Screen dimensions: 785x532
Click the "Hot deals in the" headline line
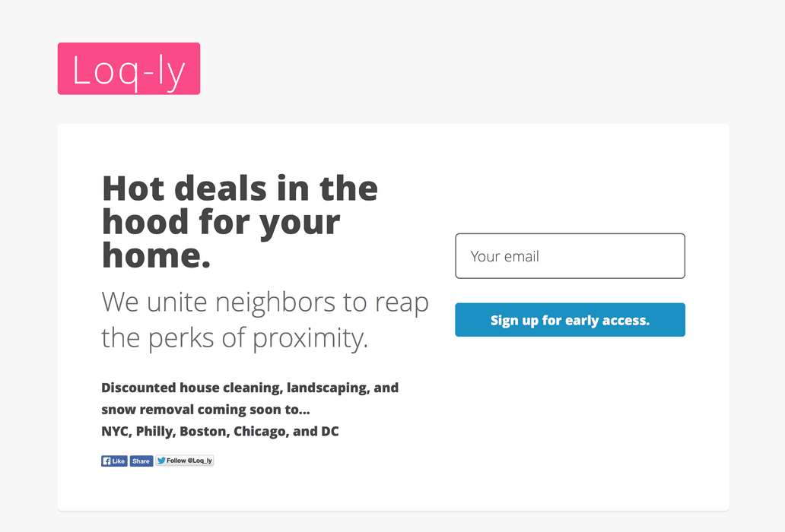coord(240,188)
